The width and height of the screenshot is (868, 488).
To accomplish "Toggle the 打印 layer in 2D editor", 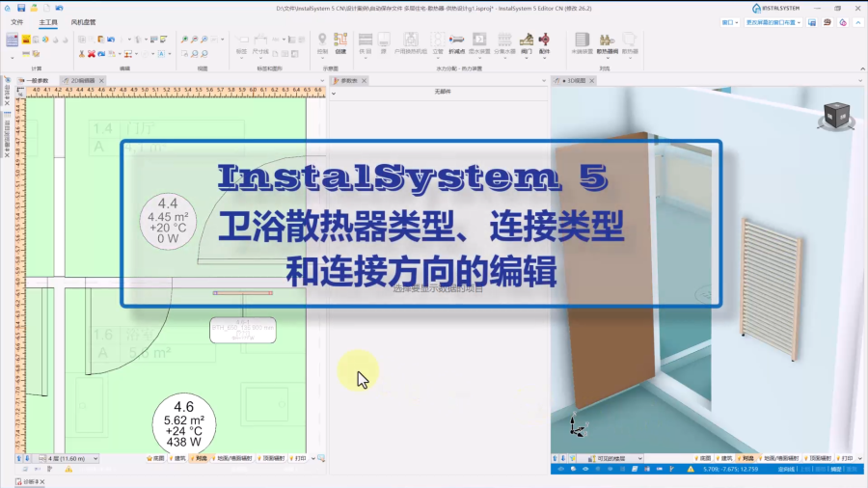I will point(298,459).
